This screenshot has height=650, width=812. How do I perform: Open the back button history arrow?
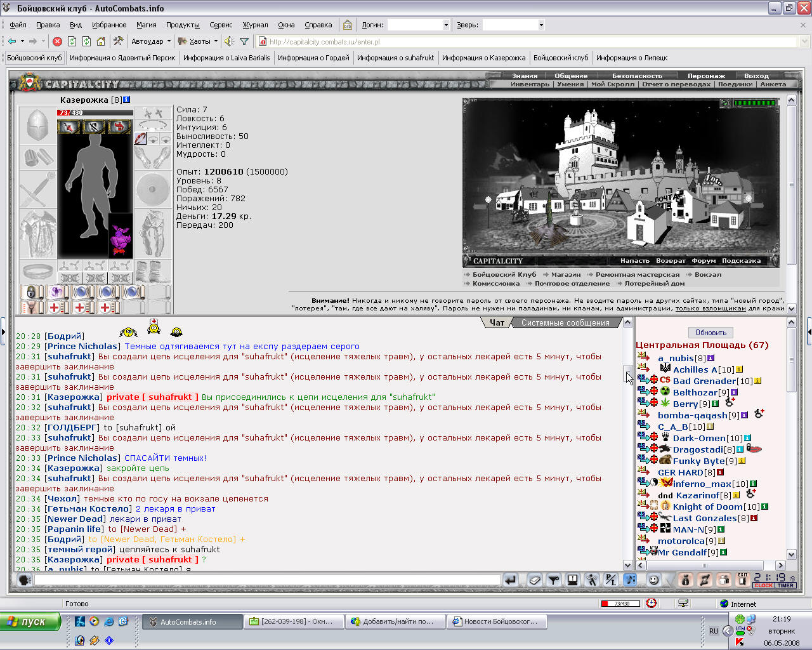click(x=22, y=41)
